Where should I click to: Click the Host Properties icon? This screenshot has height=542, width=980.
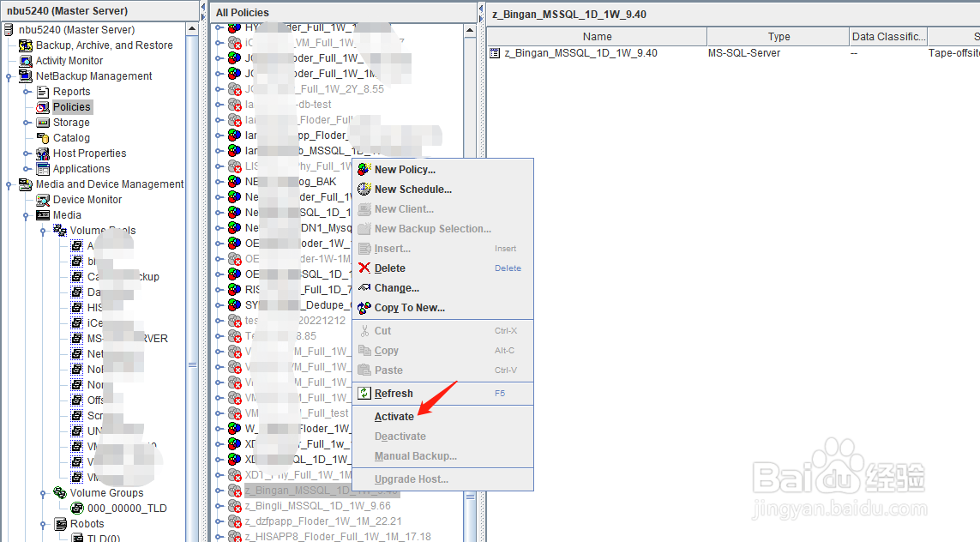(x=43, y=154)
